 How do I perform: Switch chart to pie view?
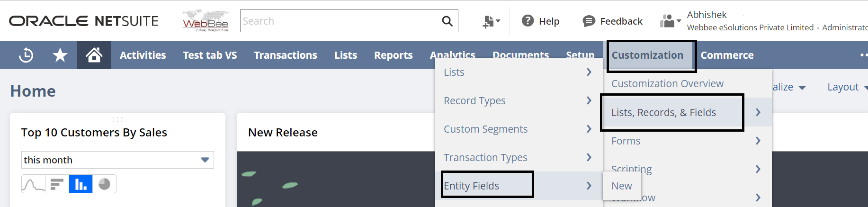tap(104, 184)
